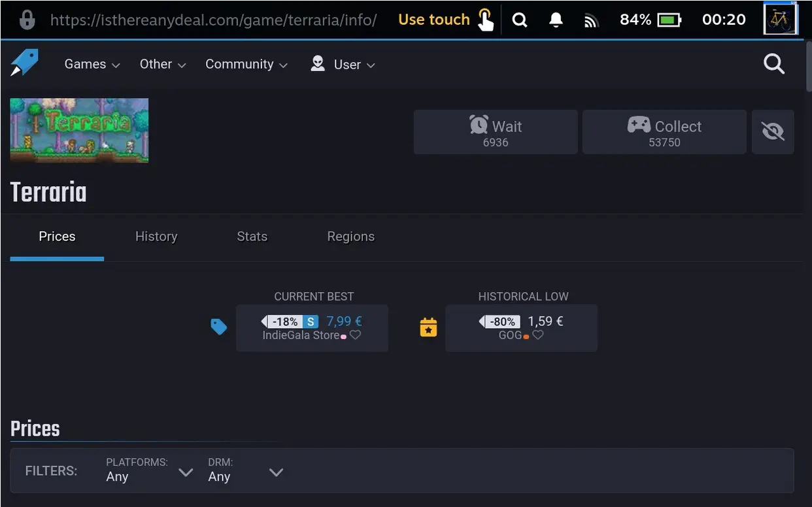Click the blue price tag icon

pos(219,327)
